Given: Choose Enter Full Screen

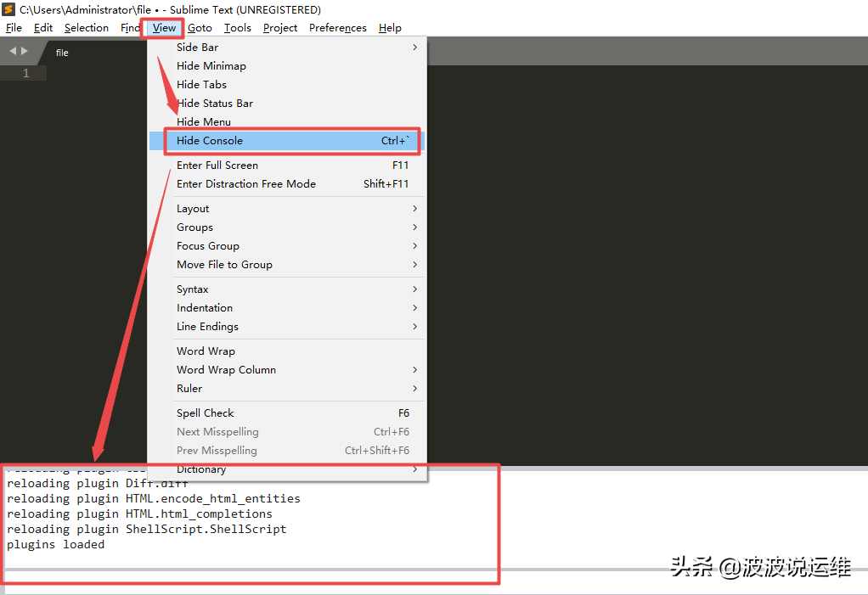Looking at the screenshot, I should pyautogui.click(x=287, y=166).
